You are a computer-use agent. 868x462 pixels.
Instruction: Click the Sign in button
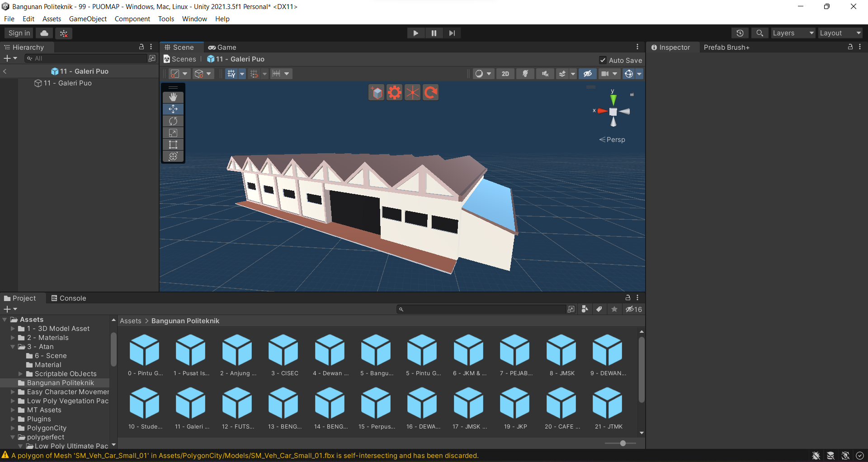19,33
